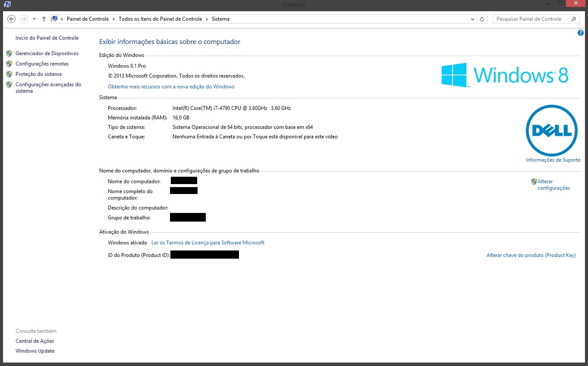Click Alterar chave do produto link
The image size is (588, 366).
point(531,255)
